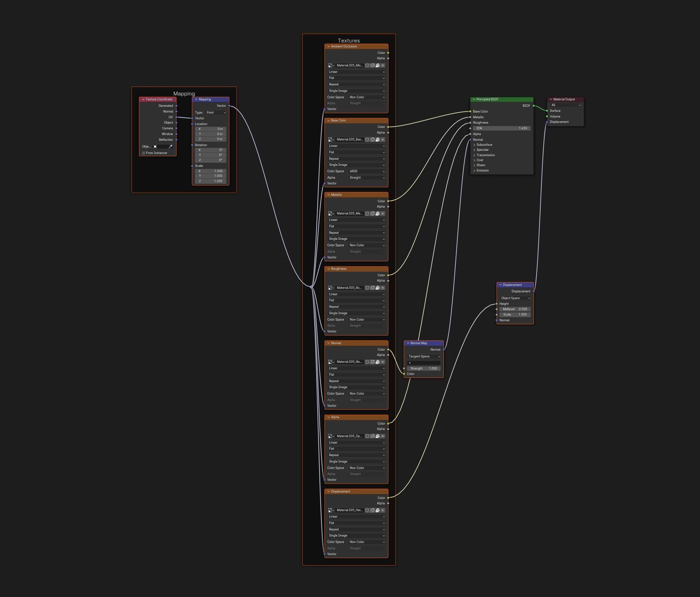Collapse the Normal Map node
This screenshot has width=700, height=597.
408,343
